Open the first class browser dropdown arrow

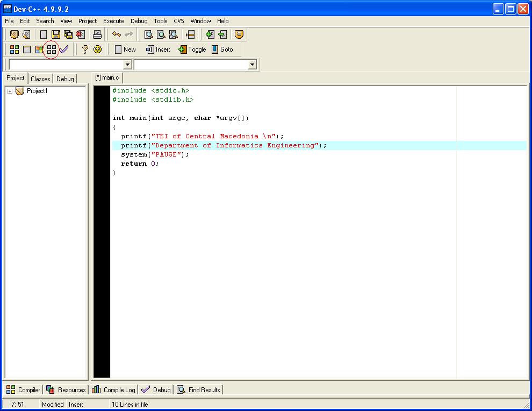(127, 64)
